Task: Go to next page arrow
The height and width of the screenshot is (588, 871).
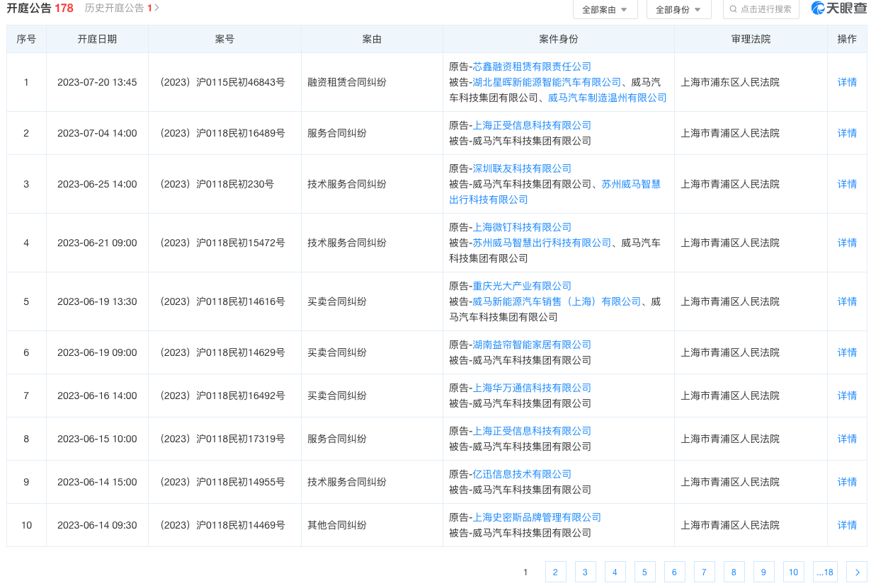Action: tap(857, 572)
